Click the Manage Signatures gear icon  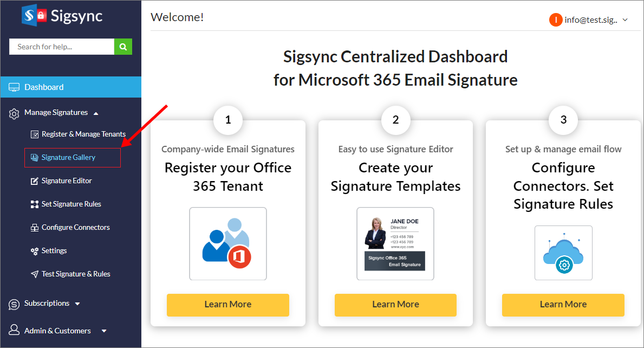point(14,113)
